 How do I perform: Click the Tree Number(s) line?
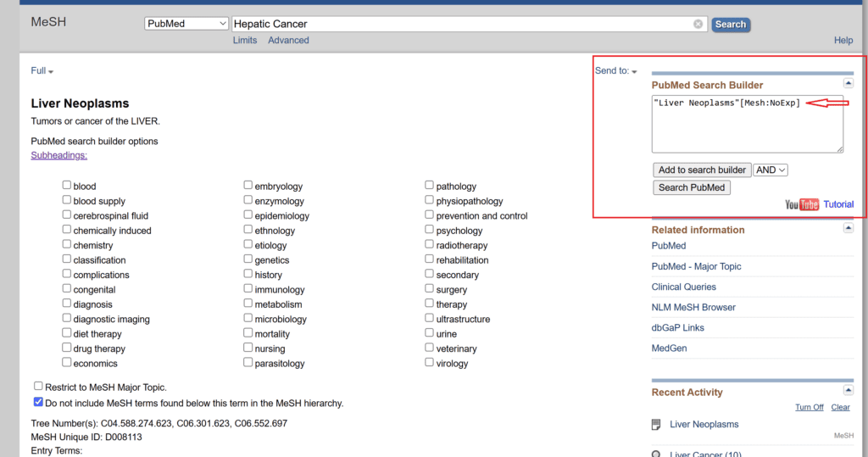click(x=159, y=423)
